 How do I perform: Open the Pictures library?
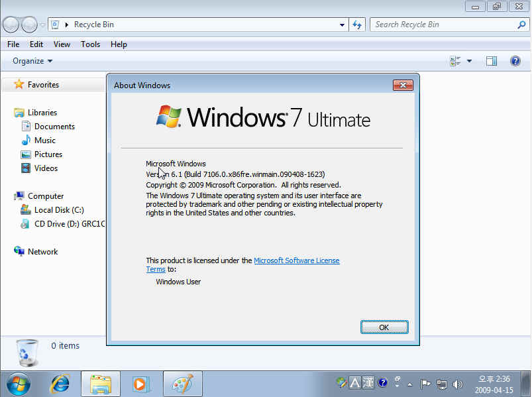point(48,154)
